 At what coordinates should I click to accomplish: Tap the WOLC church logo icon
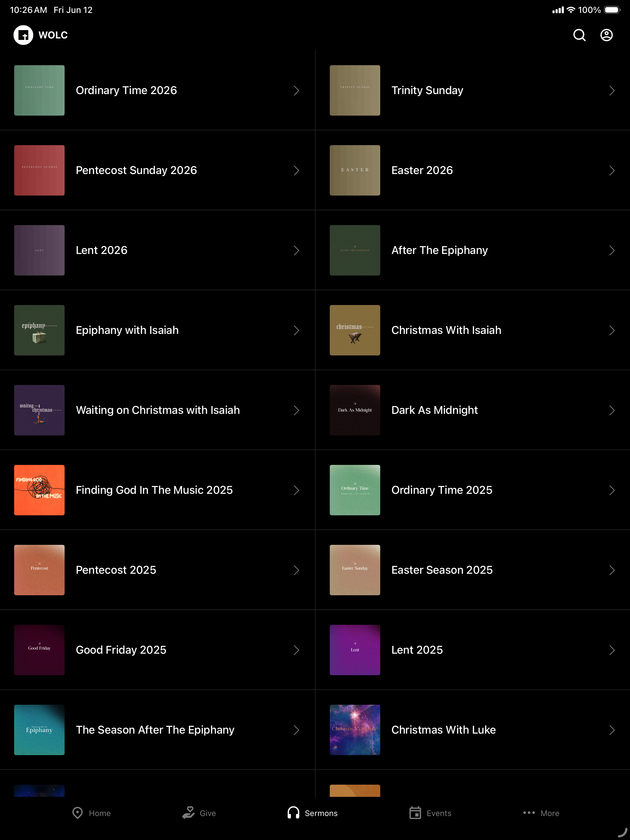24,35
